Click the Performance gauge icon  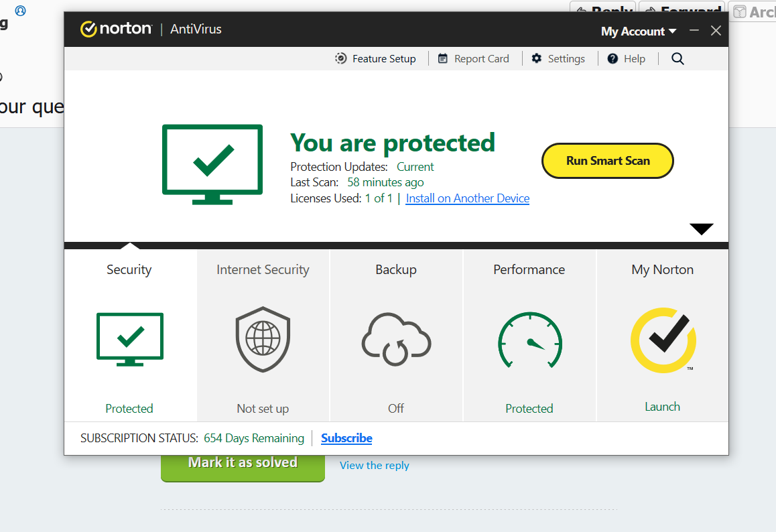point(529,340)
